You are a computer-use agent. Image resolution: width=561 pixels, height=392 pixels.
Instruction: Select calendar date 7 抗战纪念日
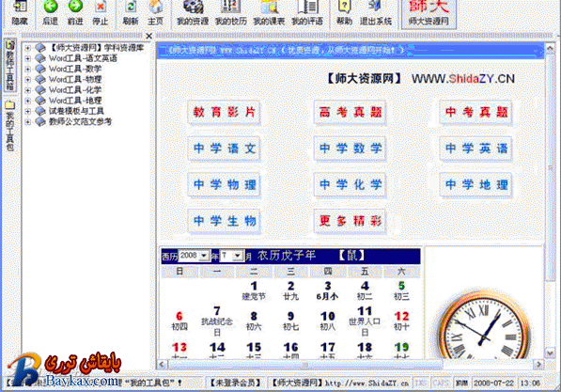[217, 321]
